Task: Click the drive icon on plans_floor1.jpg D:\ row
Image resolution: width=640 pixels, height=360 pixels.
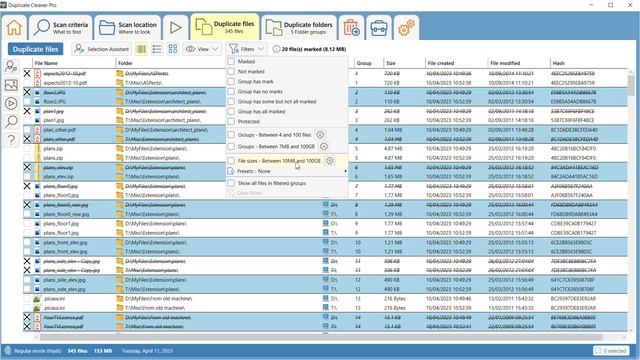Action: [x=326, y=223]
